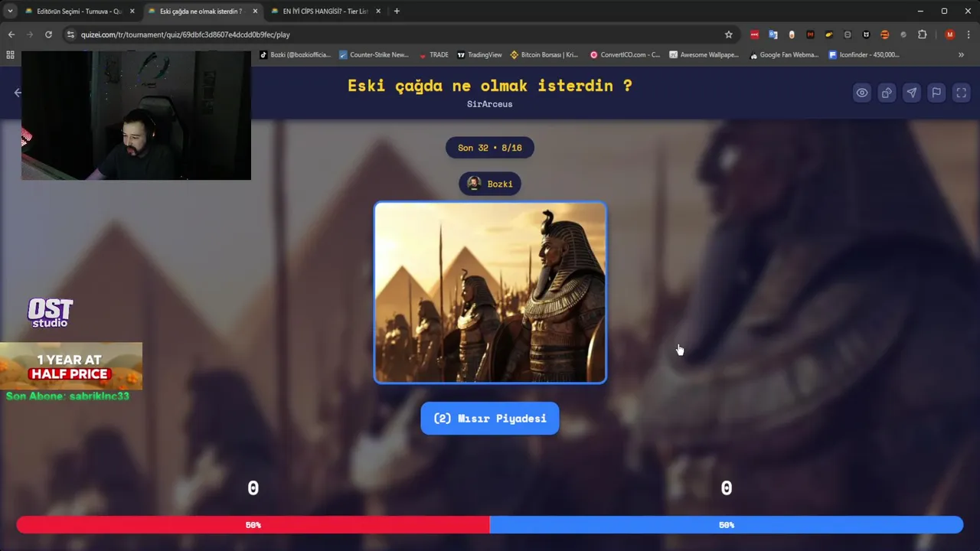980x551 pixels.
Task: Expand the tab search dropdown arrow
Action: [10, 11]
